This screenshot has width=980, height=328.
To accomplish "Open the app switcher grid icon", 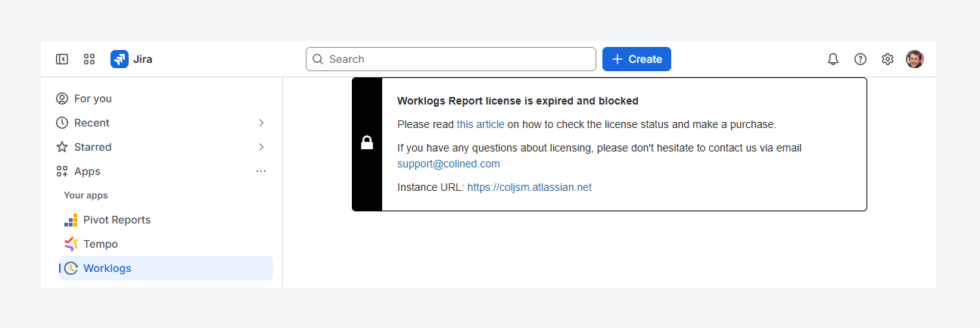I will click(89, 59).
